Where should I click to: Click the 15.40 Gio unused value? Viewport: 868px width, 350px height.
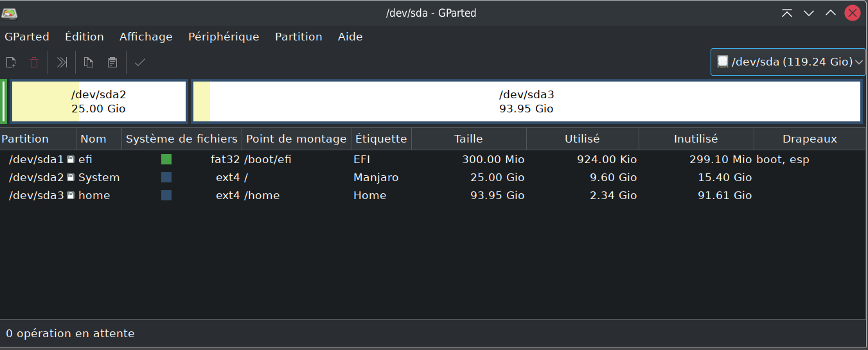[725, 177]
